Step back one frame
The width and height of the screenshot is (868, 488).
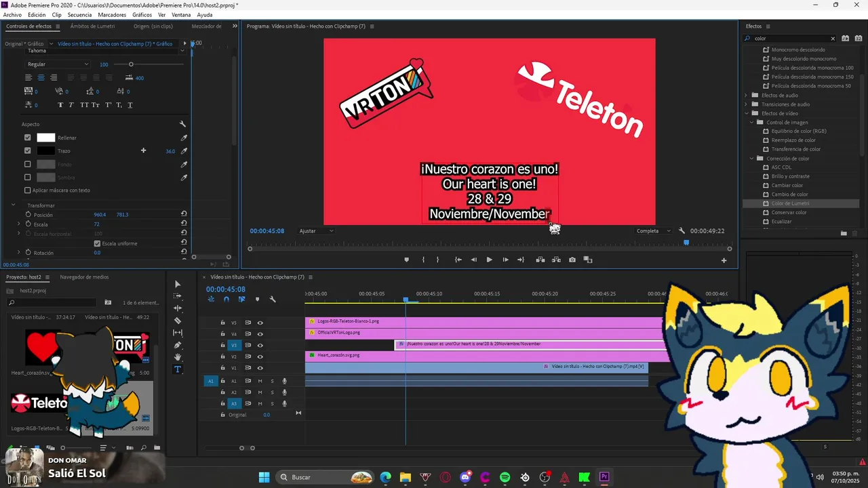(473, 260)
